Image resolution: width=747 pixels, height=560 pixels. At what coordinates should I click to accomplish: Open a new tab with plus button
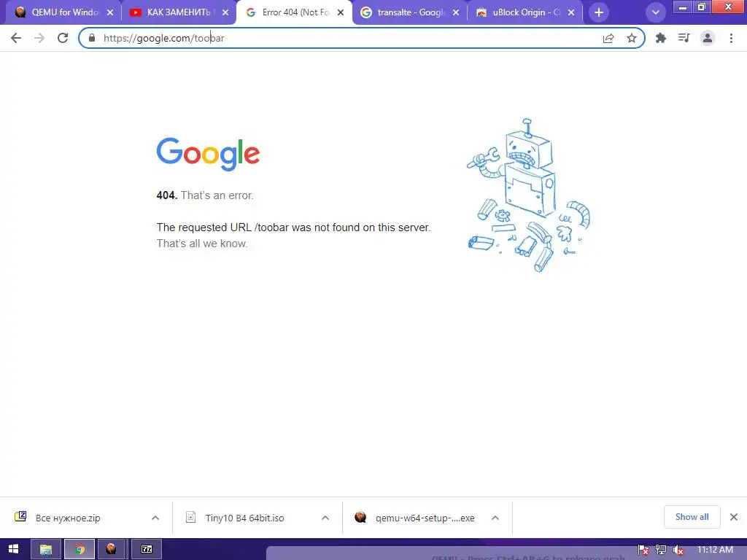click(599, 12)
